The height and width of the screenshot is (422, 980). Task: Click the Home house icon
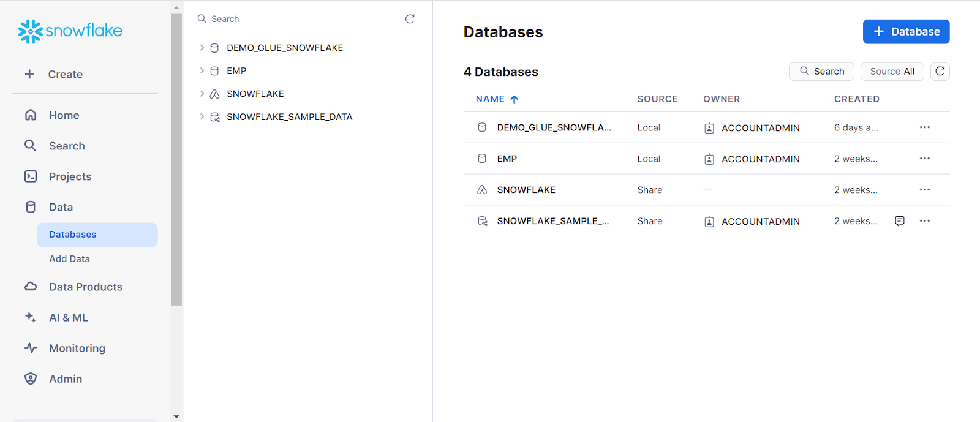pyautogui.click(x=31, y=115)
